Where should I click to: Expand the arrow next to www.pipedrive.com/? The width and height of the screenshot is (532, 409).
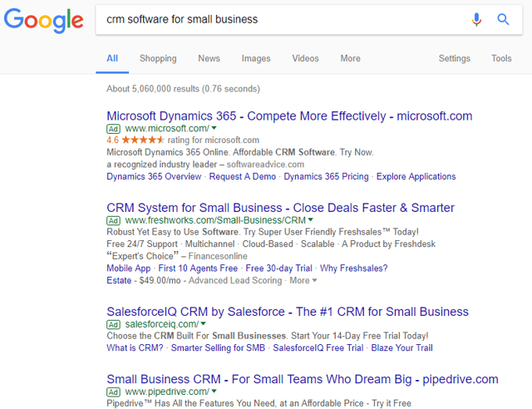point(214,391)
